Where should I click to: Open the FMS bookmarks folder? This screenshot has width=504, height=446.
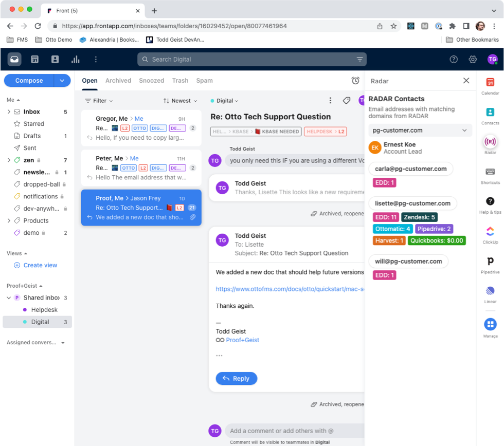pyautogui.click(x=17, y=40)
